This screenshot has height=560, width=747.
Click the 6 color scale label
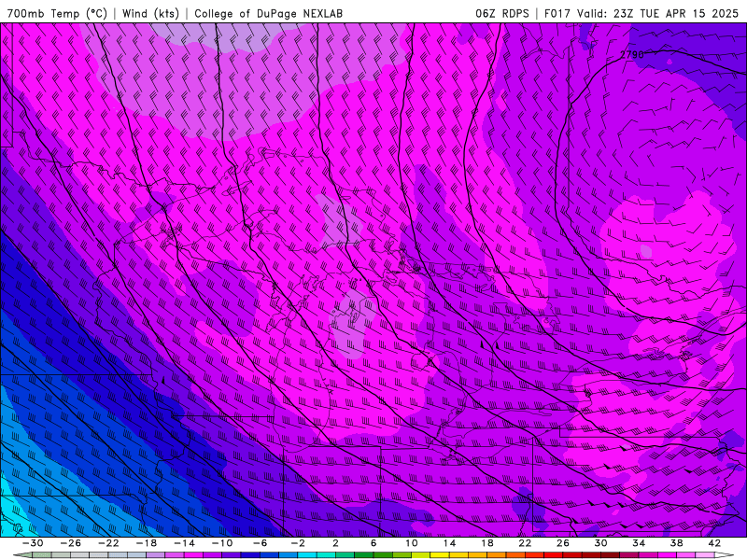point(373,543)
